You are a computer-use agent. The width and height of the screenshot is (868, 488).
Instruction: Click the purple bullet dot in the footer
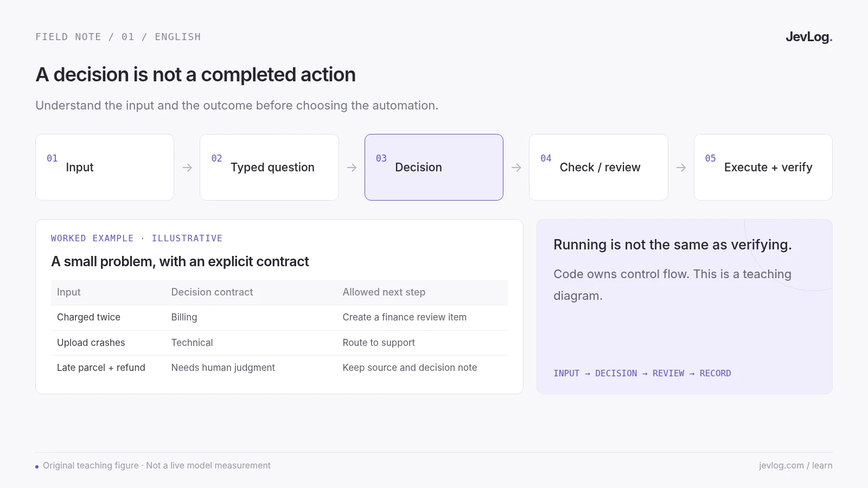37,466
